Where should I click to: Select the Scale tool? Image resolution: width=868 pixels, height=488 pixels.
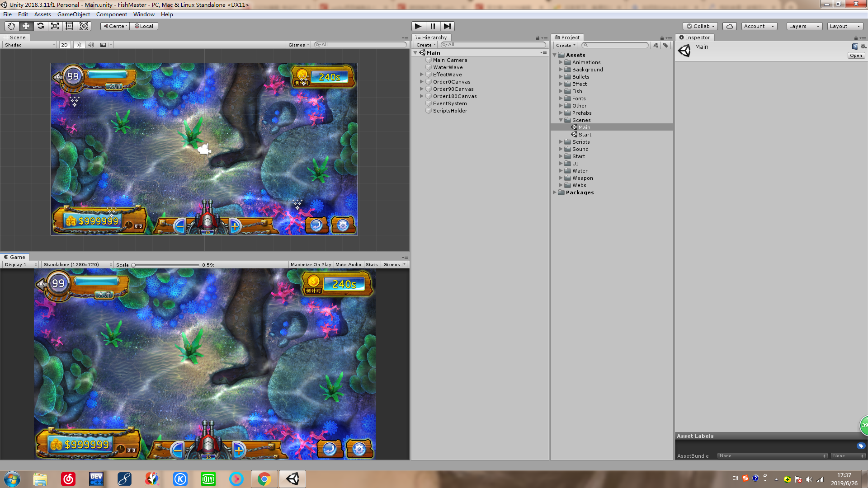55,26
